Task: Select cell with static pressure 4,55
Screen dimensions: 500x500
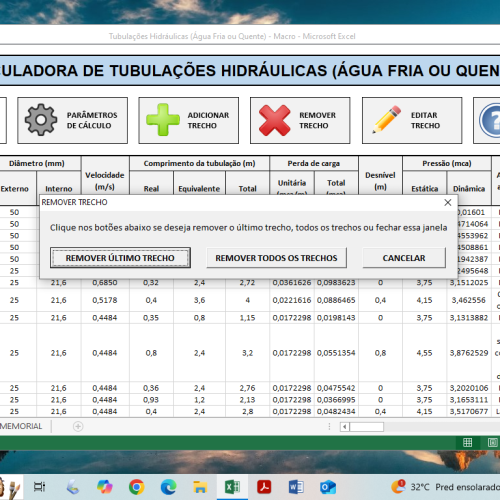Action: point(425,353)
